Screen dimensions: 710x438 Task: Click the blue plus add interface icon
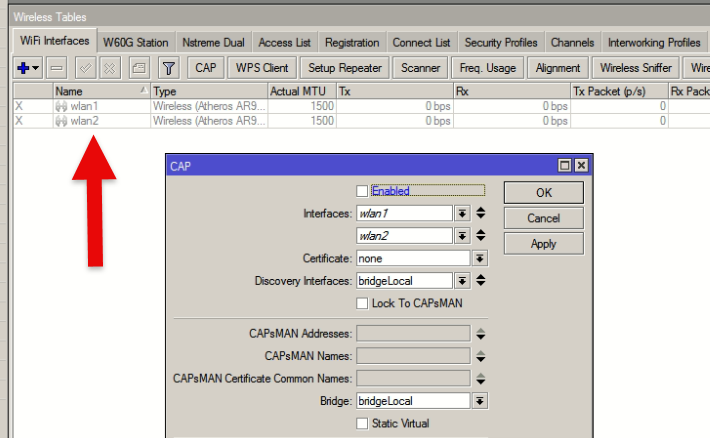tap(24, 68)
